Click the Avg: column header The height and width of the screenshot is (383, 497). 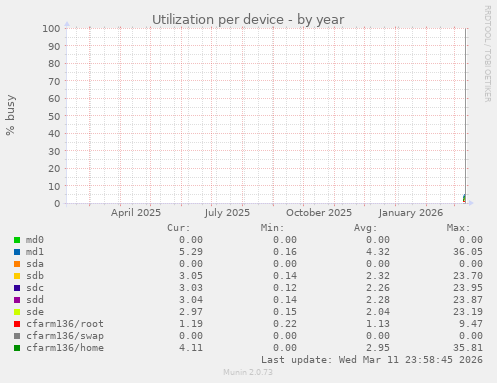click(365, 228)
